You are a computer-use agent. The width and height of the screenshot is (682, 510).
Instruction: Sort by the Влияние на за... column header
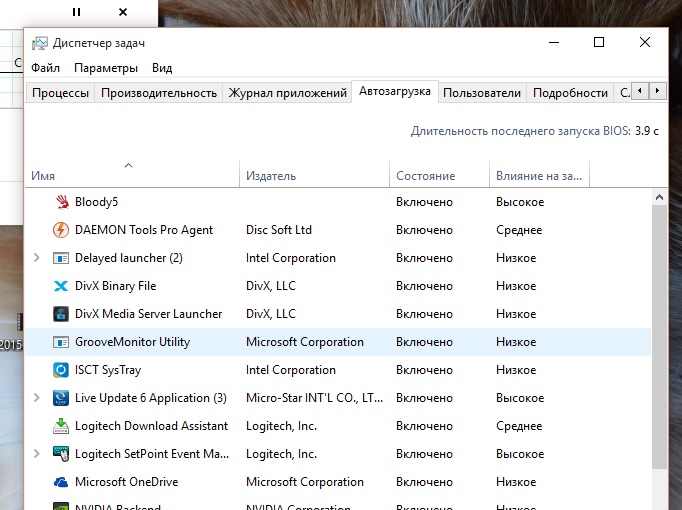coord(539,174)
